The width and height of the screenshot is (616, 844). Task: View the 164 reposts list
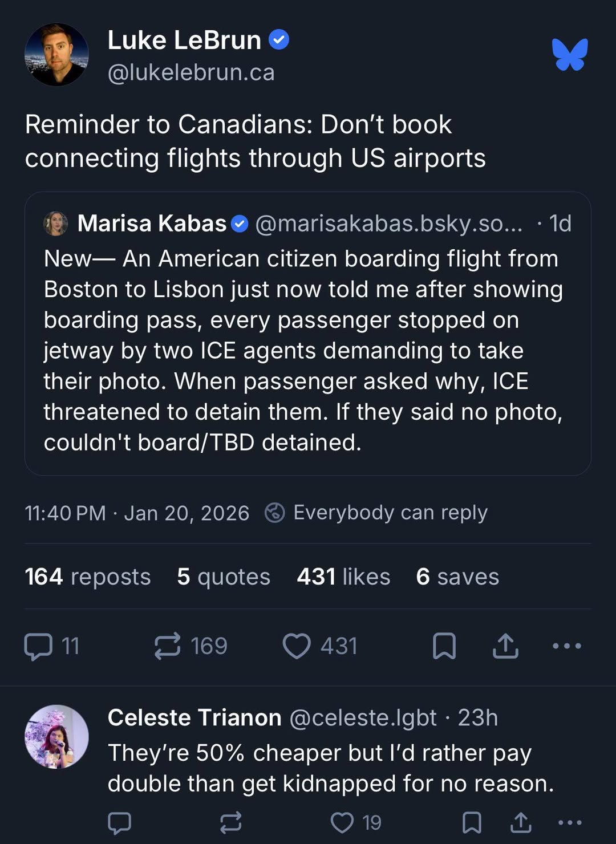coord(88,577)
